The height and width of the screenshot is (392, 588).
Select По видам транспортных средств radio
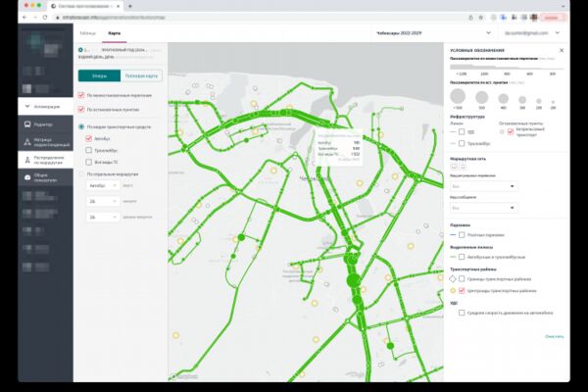81,126
